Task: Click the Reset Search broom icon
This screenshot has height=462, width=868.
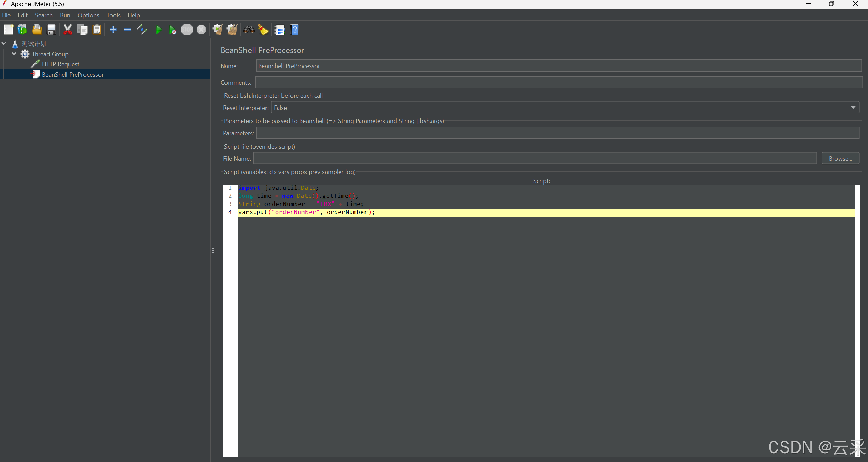Action: tap(263, 30)
